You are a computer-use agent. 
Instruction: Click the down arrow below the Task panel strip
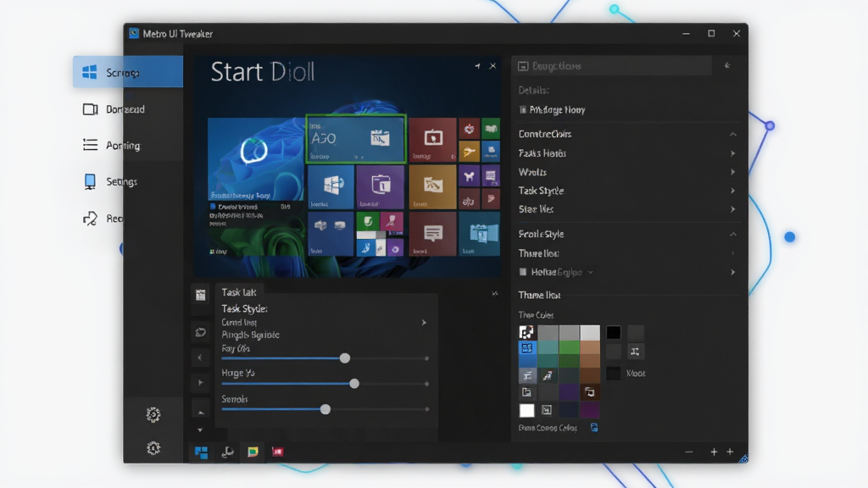tap(200, 430)
